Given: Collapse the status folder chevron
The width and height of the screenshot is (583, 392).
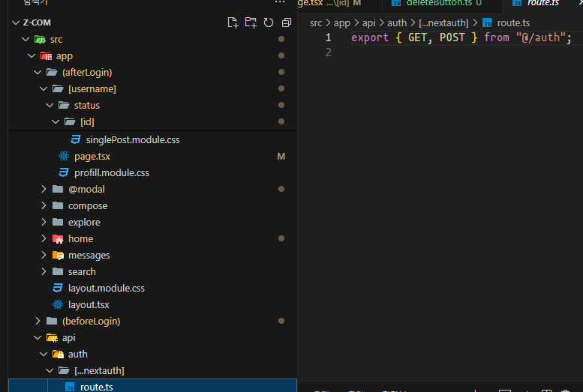Looking at the screenshot, I should pos(50,105).
